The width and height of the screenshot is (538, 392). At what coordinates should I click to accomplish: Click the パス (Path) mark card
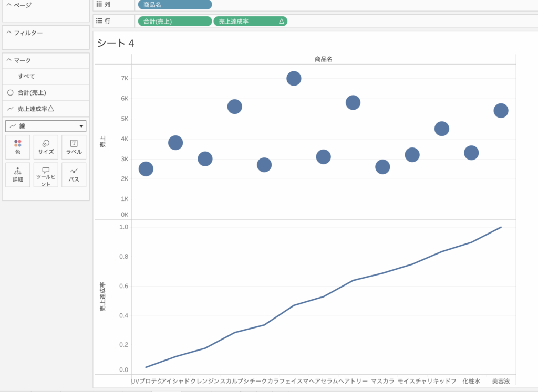(74, 175)
